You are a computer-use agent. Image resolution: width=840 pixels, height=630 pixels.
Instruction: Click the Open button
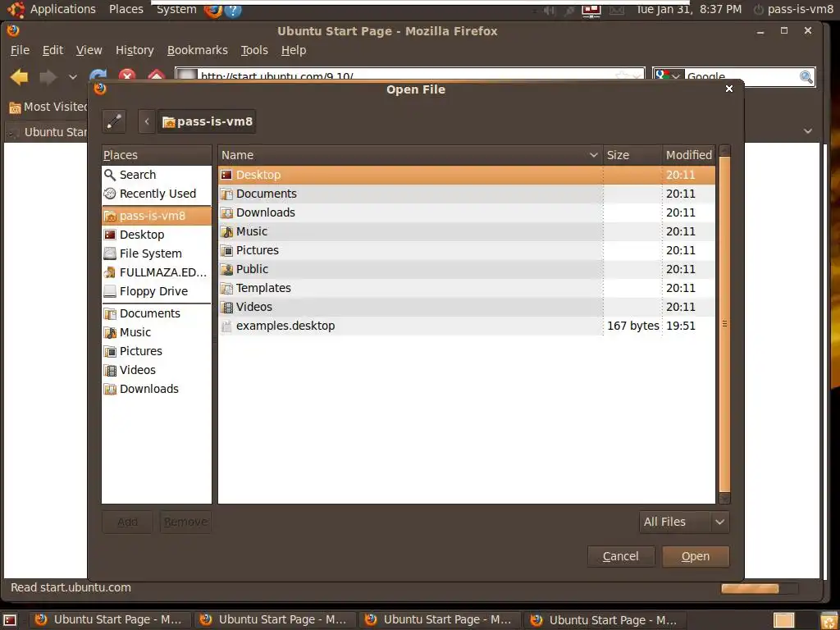[696, 557]
